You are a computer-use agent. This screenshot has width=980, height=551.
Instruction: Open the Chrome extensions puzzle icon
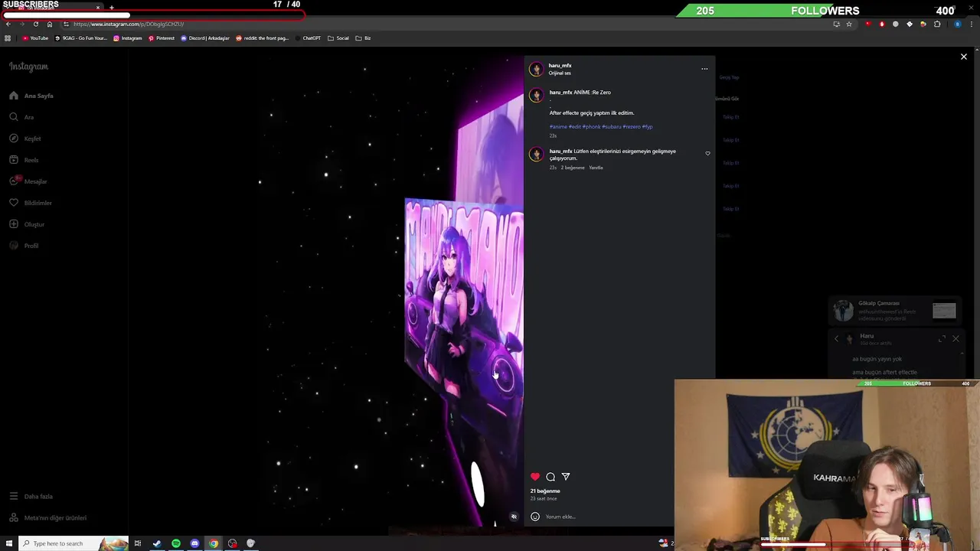click(x=937, y=24)
